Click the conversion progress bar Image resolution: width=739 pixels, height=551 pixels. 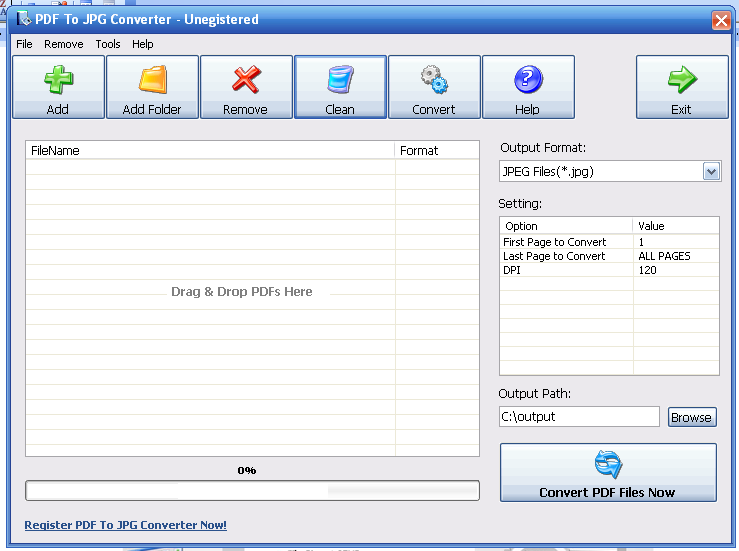252,491
